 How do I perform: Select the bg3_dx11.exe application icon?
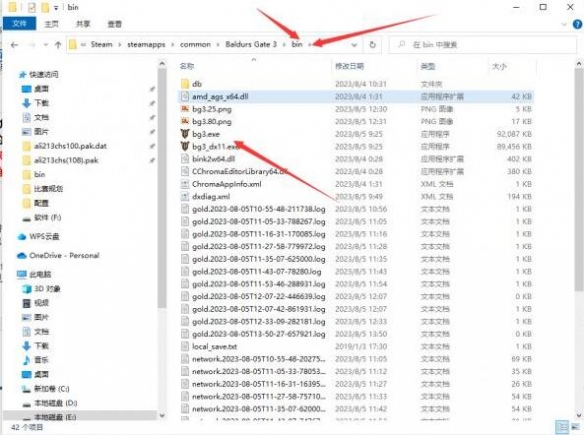coord(185,146)
